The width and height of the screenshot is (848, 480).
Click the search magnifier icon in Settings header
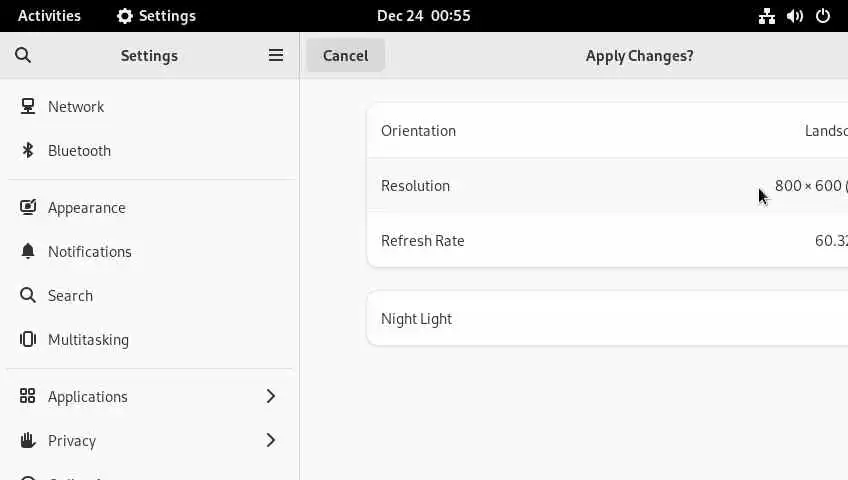click(23, 56)
